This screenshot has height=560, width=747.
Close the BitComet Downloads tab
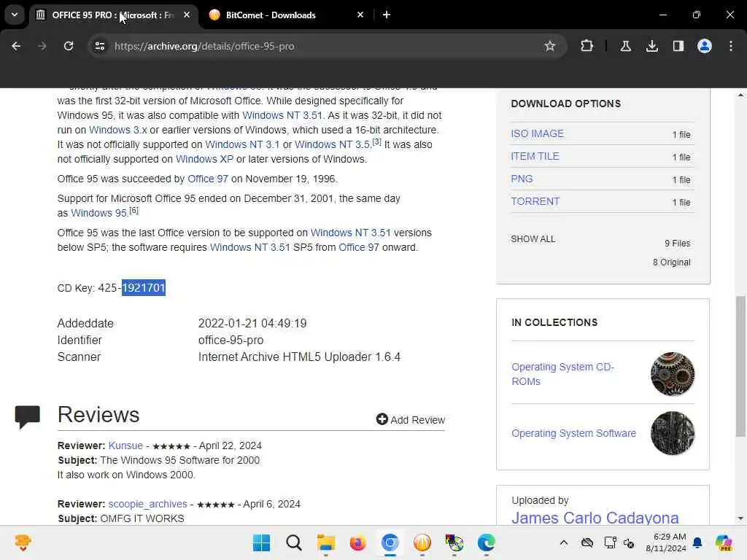pos(360,15)
